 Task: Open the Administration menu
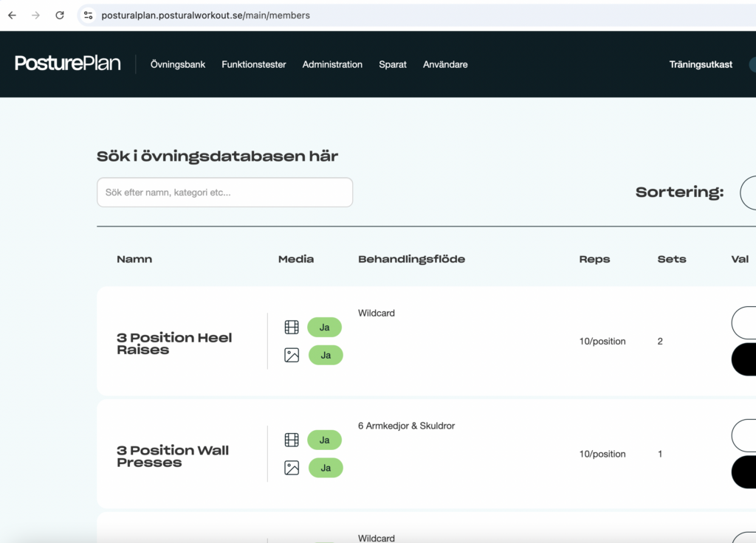[x=332, y=64]
